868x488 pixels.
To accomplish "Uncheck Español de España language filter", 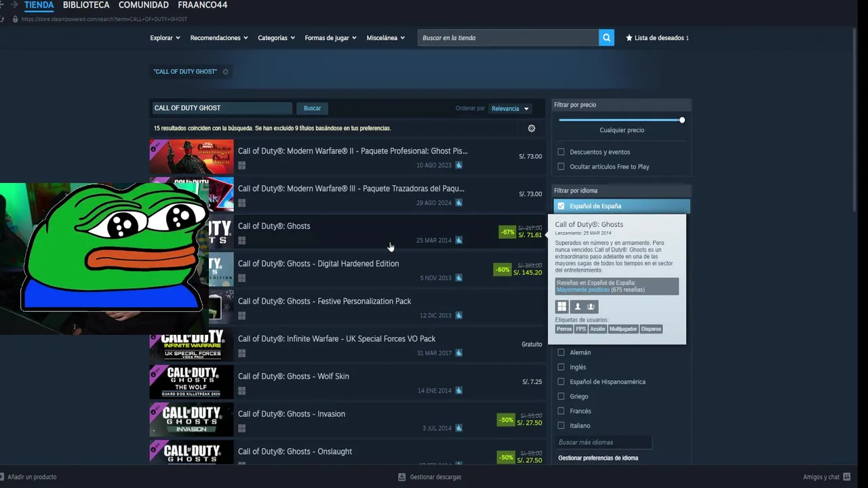I will coord(561,206).
